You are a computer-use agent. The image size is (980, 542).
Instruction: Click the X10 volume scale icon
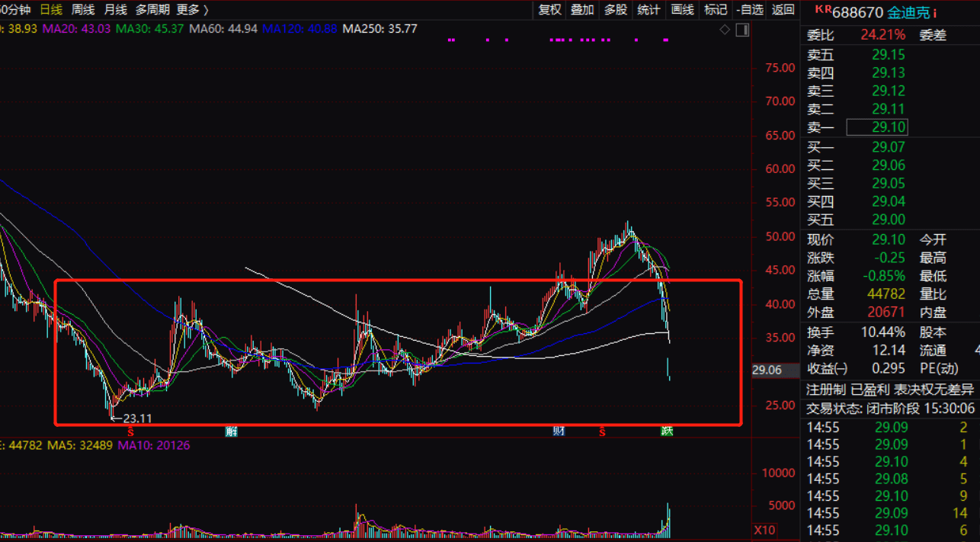[x=764, y=530]
